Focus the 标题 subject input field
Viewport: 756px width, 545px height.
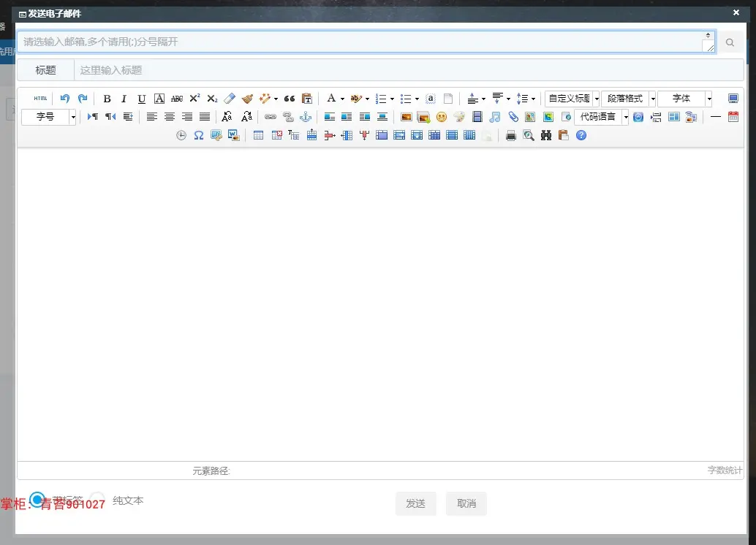click(409, 70)
